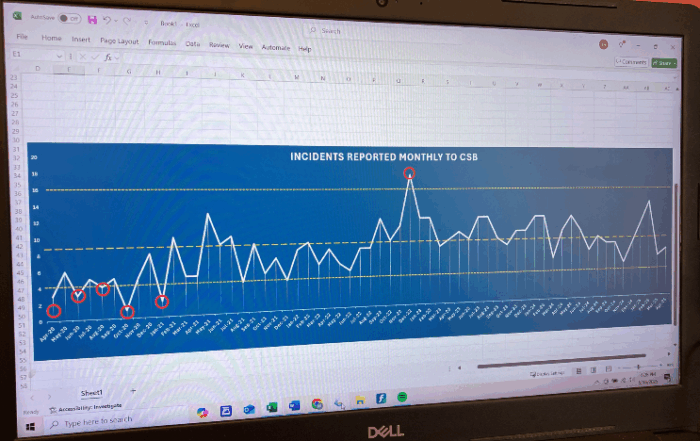
Task: Click the green Share button
Action: [x=664, y=63]
